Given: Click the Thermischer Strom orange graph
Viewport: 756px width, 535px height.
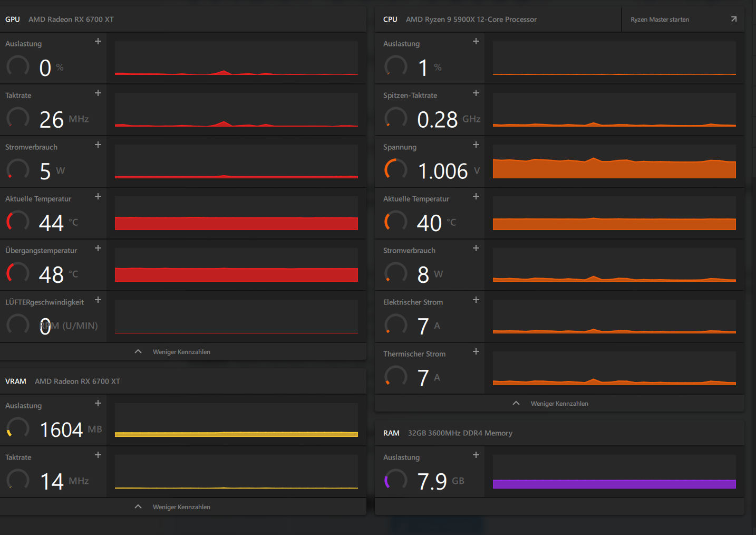Looking at the screenshot, I should [614, 368].
